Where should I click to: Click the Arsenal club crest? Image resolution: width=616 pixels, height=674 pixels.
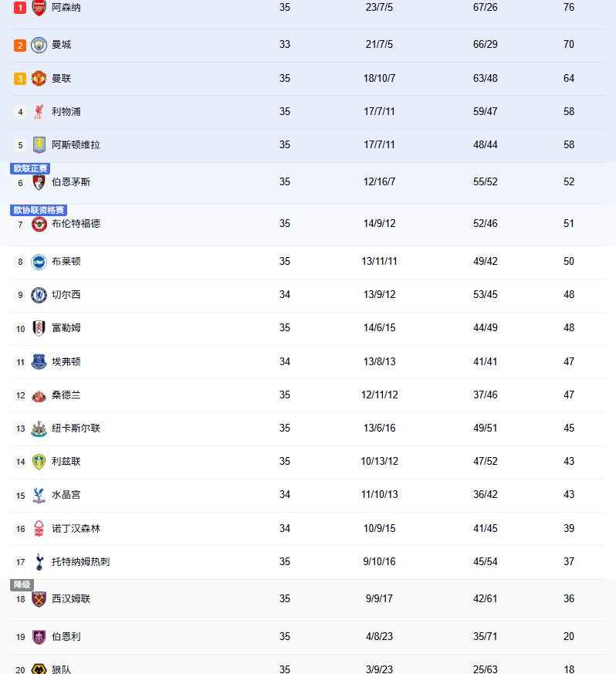[x=39, y=8]
